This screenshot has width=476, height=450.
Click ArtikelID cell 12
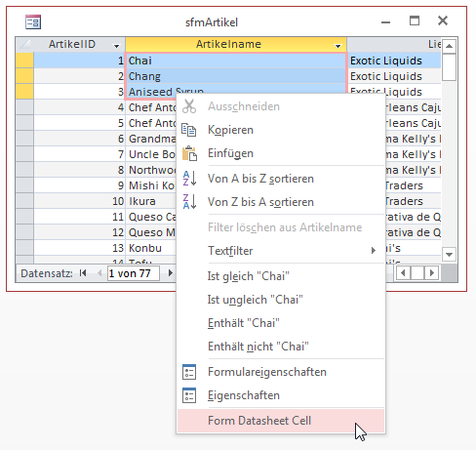click(x=79, y=232)
